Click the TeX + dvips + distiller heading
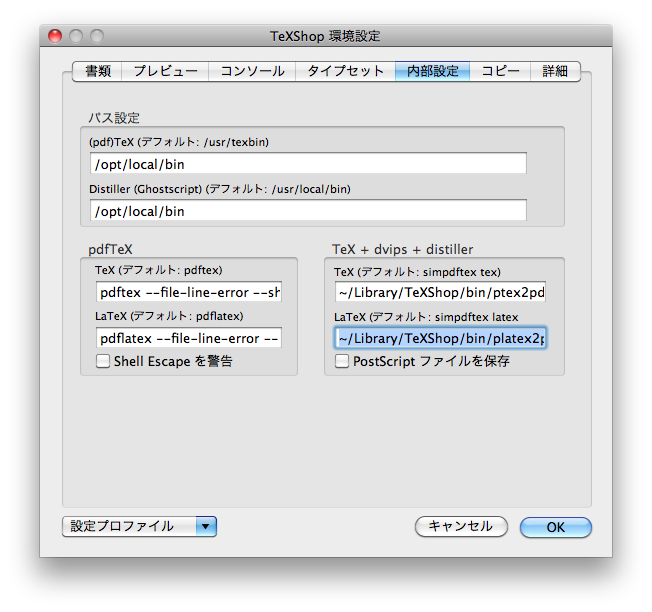The height and width of the screenshot is (612, 652). pyautogui.click(x=403, y=249)
